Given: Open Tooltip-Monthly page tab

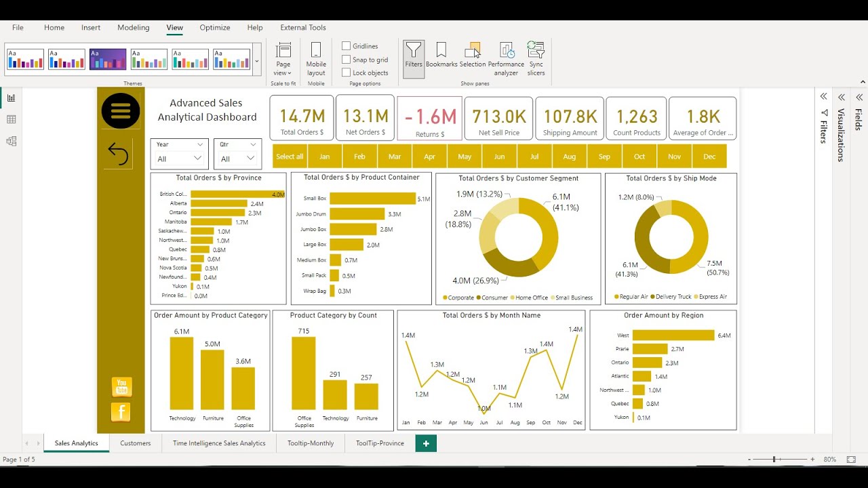Looking at the screenshot, I should pyautogui.click(x=311, y=443).
